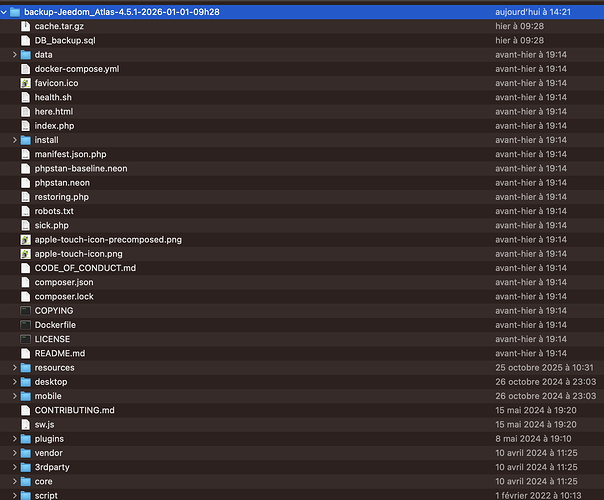604x500 pixels.
Task: Expand the 3rdparty folder
Action: point(15,467)
